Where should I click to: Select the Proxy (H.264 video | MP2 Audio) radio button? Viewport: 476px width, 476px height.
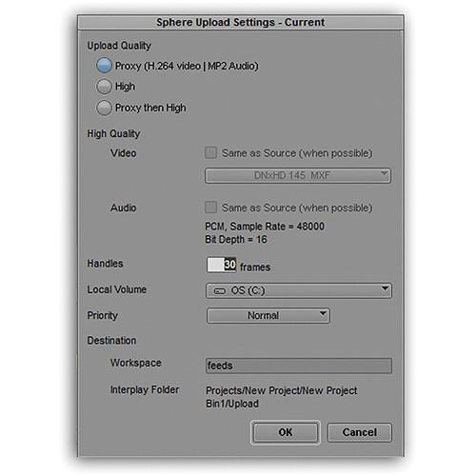coord(104,66)
